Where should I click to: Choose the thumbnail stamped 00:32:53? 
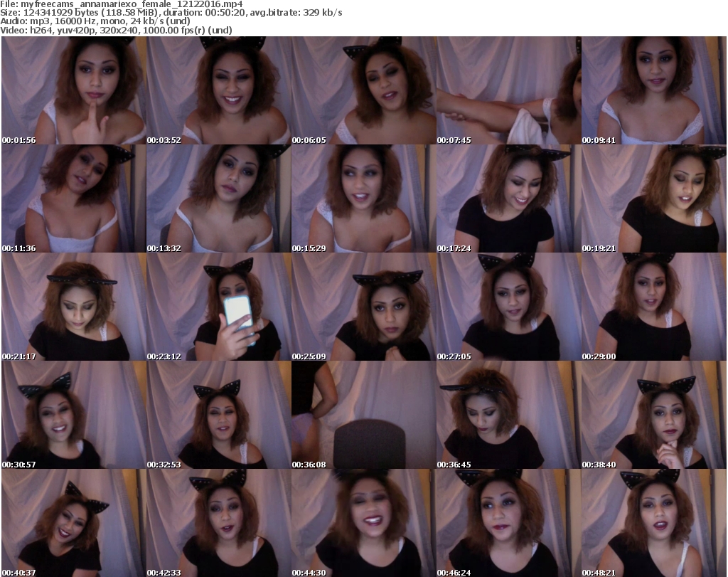[219, 415]
